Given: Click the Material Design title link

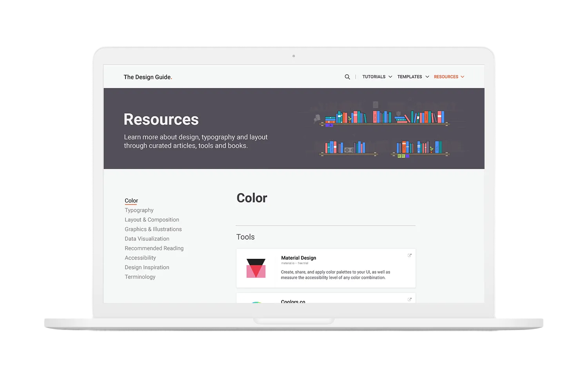Looking at the screenshot, I should pyautogui.click(x=298, y=258).
